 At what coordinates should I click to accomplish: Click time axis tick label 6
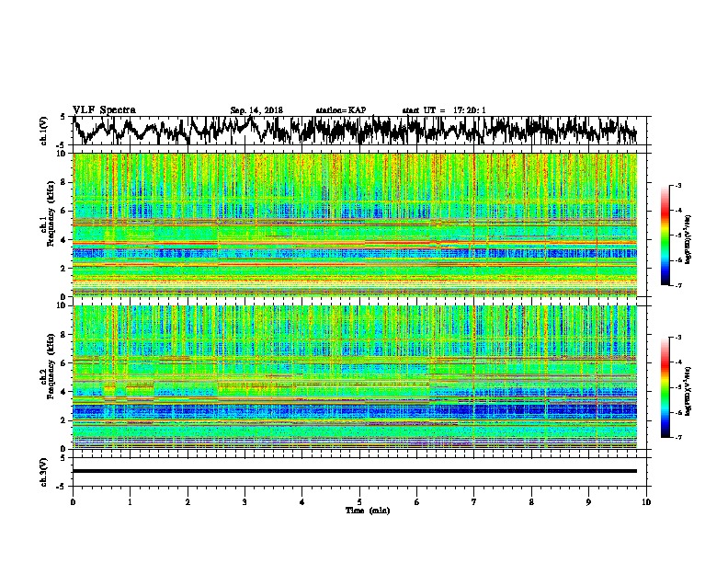417,501
